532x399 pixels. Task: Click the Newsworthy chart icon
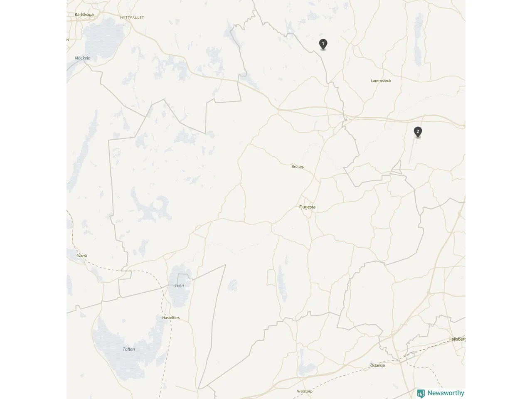[x=421, y=393]
